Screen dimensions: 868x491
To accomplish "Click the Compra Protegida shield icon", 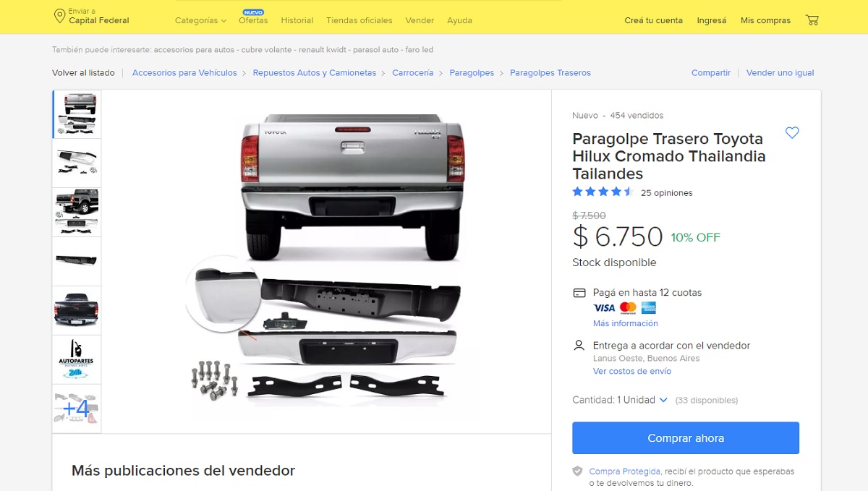I will (577, 471).
